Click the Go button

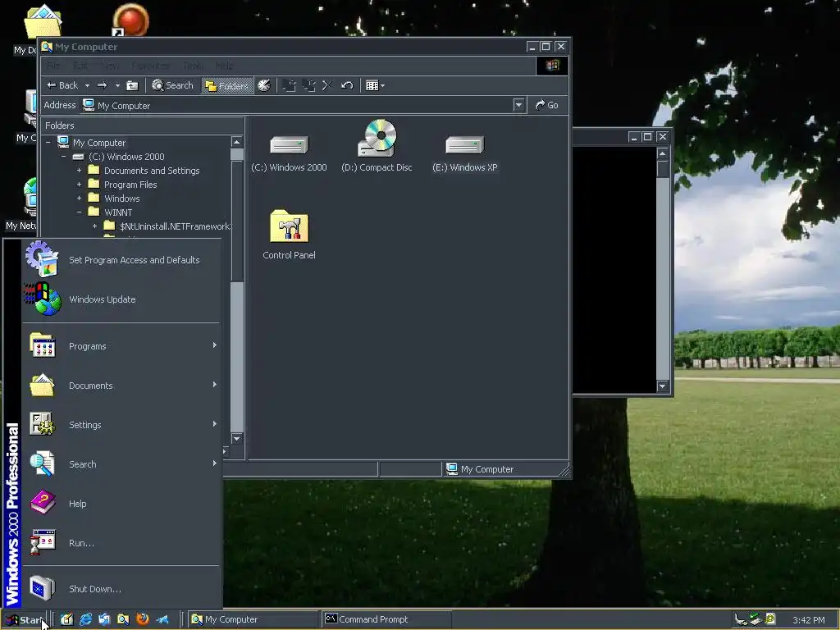pyautogui.click(x=547, y=105)
